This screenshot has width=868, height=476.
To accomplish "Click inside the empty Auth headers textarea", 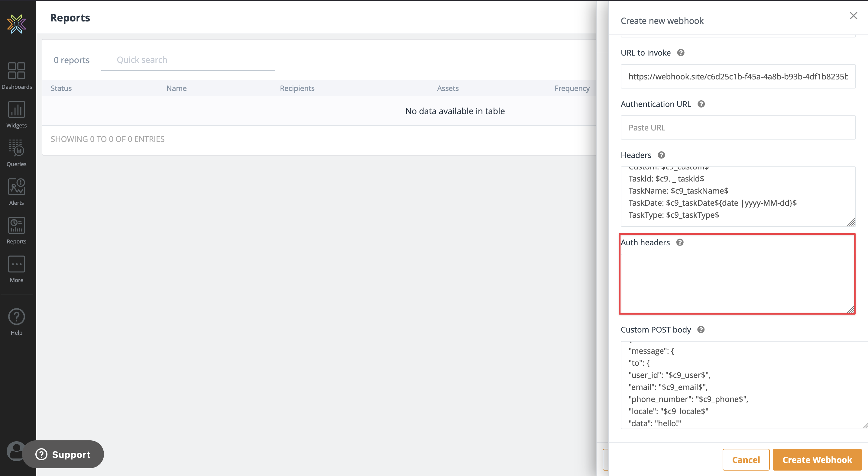I will (x=737, y=283).
